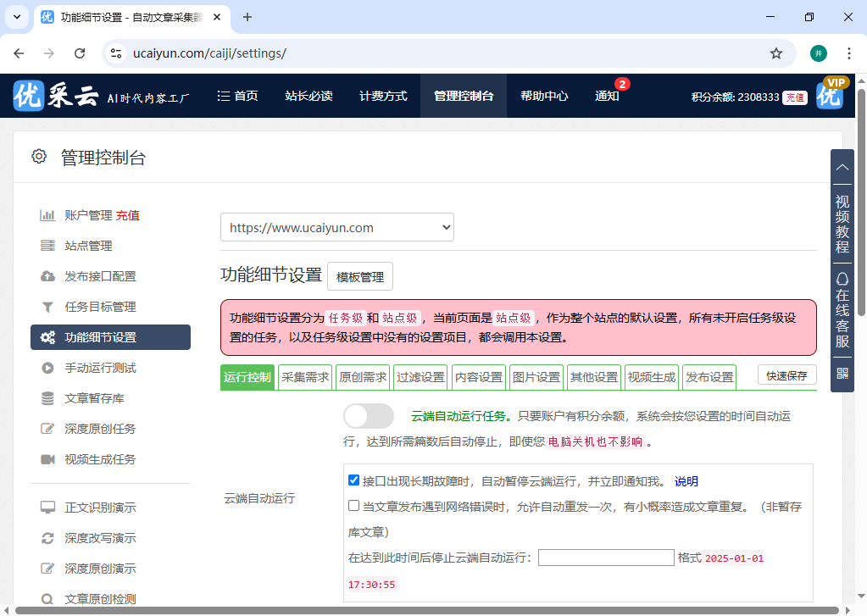Open the 说明 link

[686, 480]
